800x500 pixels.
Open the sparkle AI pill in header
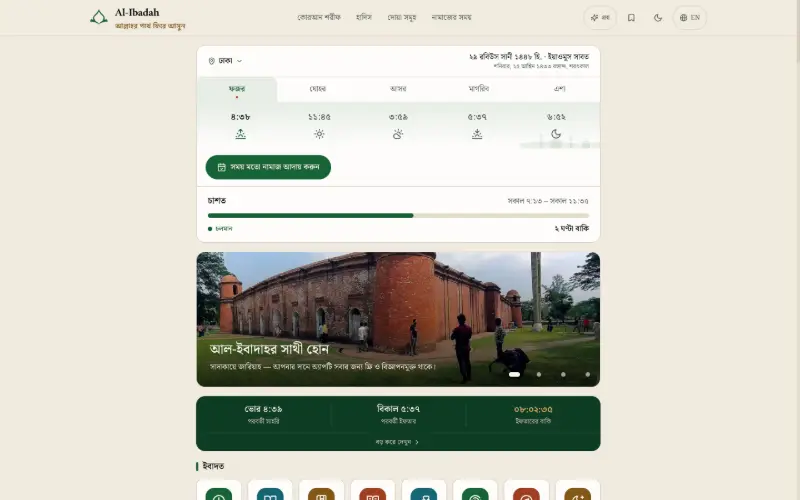click(599, 18)
